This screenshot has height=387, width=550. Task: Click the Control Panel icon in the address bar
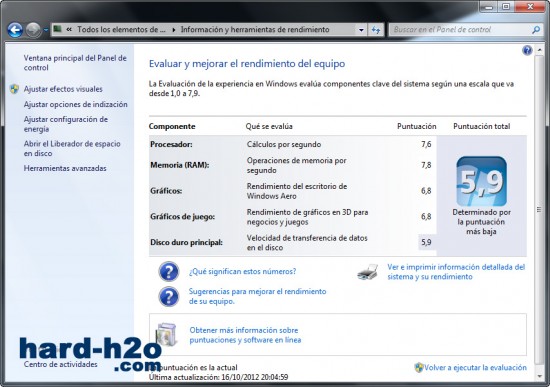pyautogui.click(x=58, y=29)
